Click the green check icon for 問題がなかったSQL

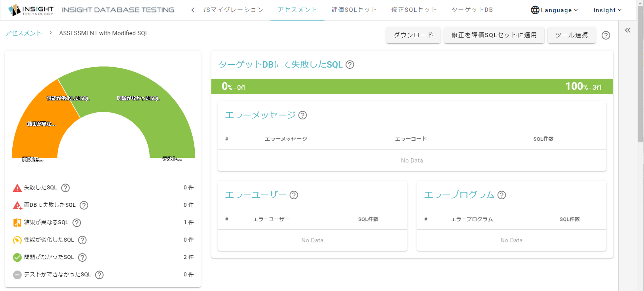pos(17,257)
